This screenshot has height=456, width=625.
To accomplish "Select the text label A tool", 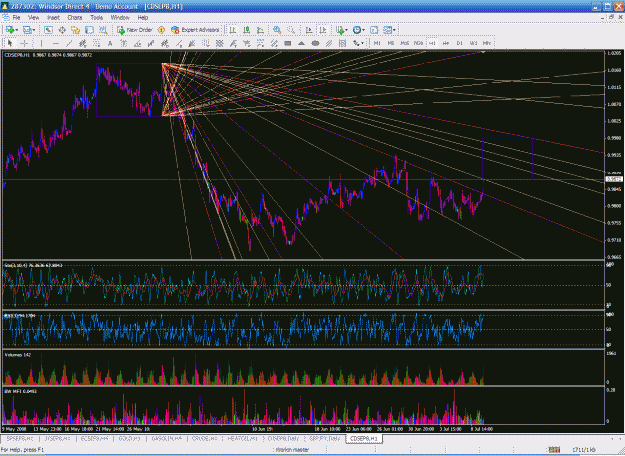I will coord(110,43).
